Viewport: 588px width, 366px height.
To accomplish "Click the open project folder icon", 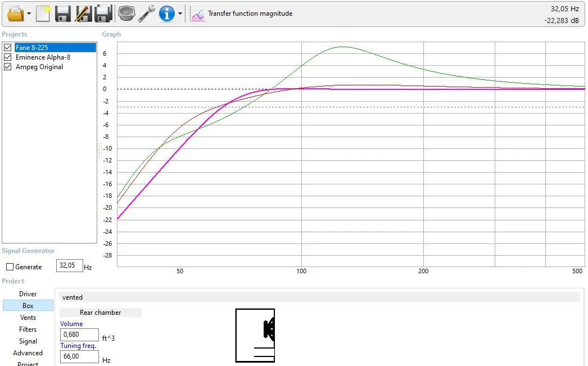I will point(15,13).
